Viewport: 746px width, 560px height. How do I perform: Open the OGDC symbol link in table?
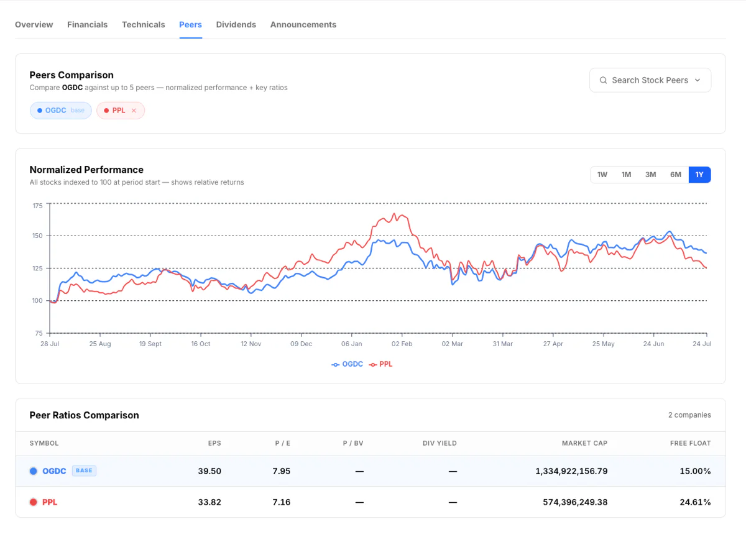click(54, 471)
